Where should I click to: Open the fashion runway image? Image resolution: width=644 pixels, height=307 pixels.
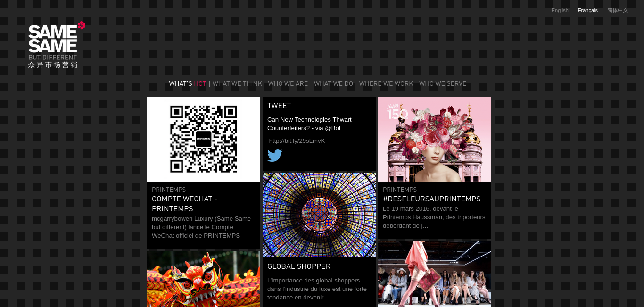[x=435, y=274]
